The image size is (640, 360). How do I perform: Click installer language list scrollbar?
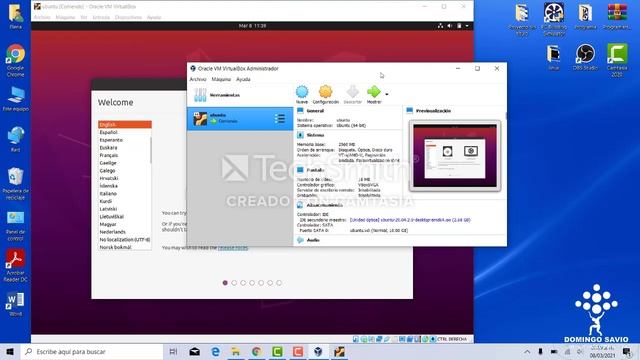pos(151,150)
